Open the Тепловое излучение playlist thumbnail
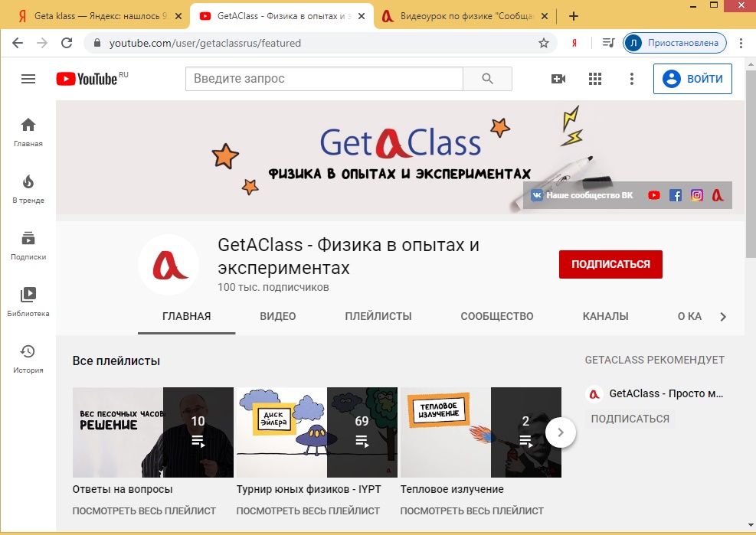Image resolution: width=756 pixels, height=535 pixels. pyautogui.click(x=481, y=432)
